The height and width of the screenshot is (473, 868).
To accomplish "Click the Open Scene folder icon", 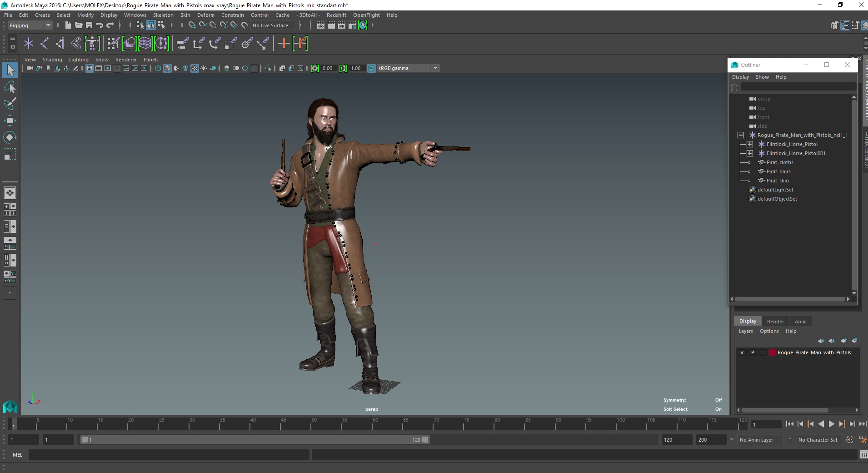I will coord(78,25).
